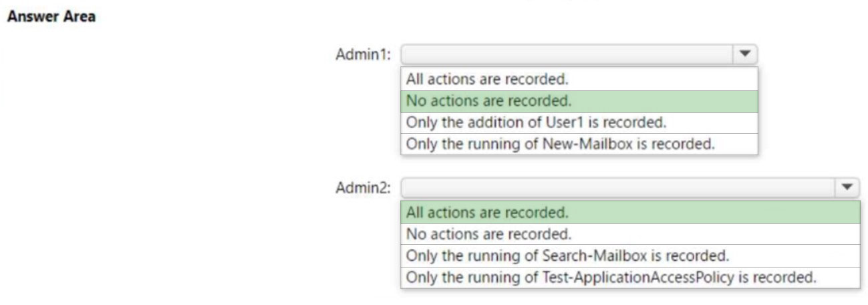Select the last entry in Admin2's list
Viewport: 868px width, 305px height.
(x=630, y=277)
